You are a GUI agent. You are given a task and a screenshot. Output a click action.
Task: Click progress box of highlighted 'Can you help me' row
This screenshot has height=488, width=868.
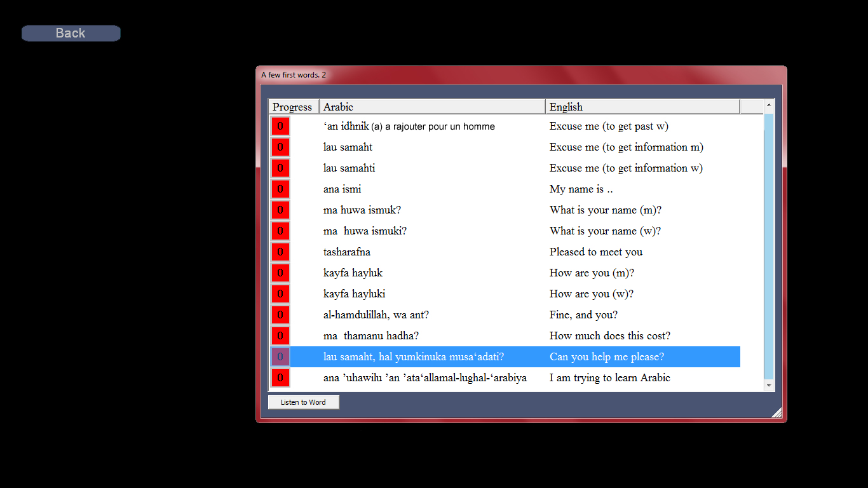coord(280,357)
